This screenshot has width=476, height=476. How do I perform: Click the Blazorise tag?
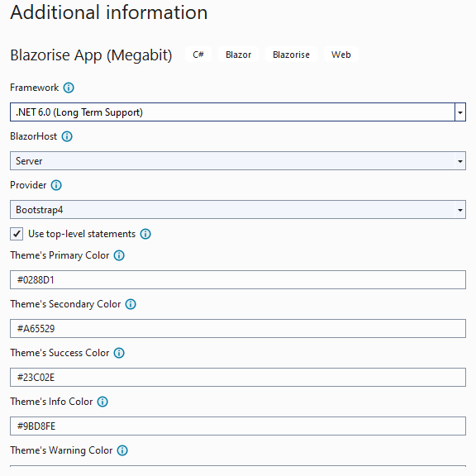pyautogui.click(x=291, y=55)
